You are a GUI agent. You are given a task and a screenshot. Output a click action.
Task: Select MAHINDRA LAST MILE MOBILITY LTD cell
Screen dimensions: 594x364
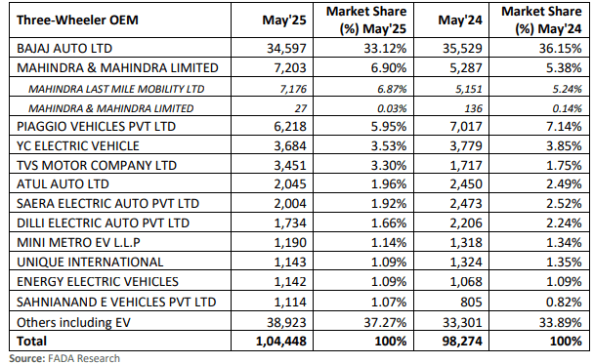pyautogui.click(x=120, y=89)
